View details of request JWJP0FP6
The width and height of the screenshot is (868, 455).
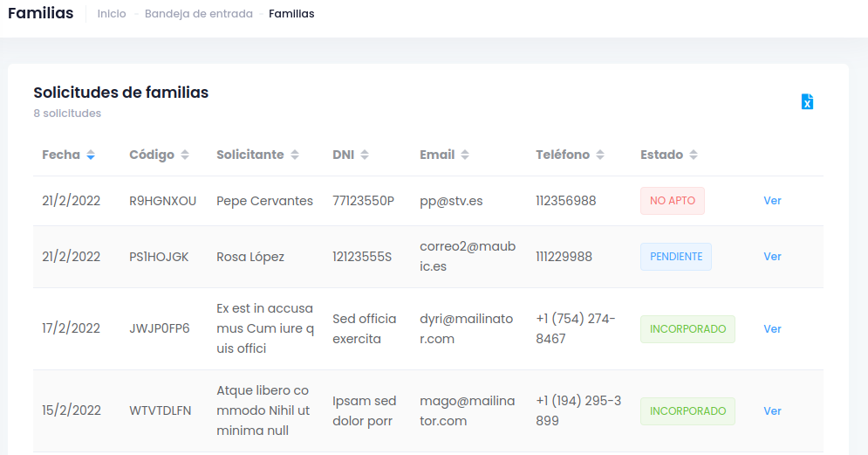772,328
